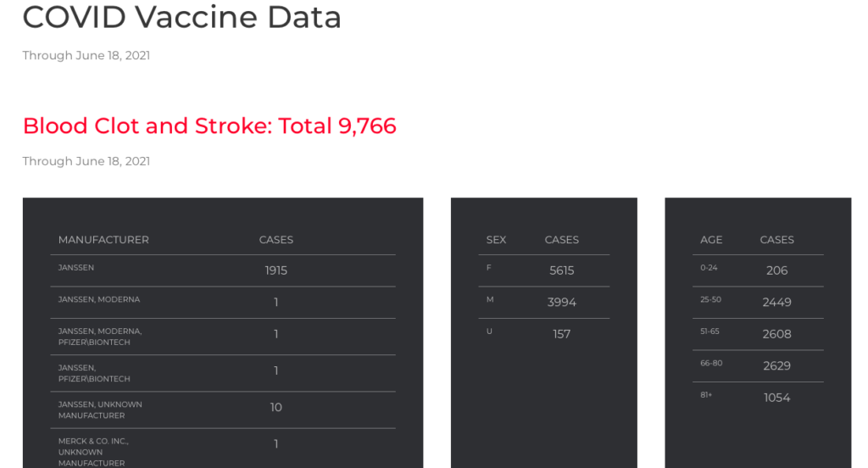Image resolution: width=868 pixels, height=468 pixels.
Task: Click the Janssen cases value 1915
Action: (275, 270)
